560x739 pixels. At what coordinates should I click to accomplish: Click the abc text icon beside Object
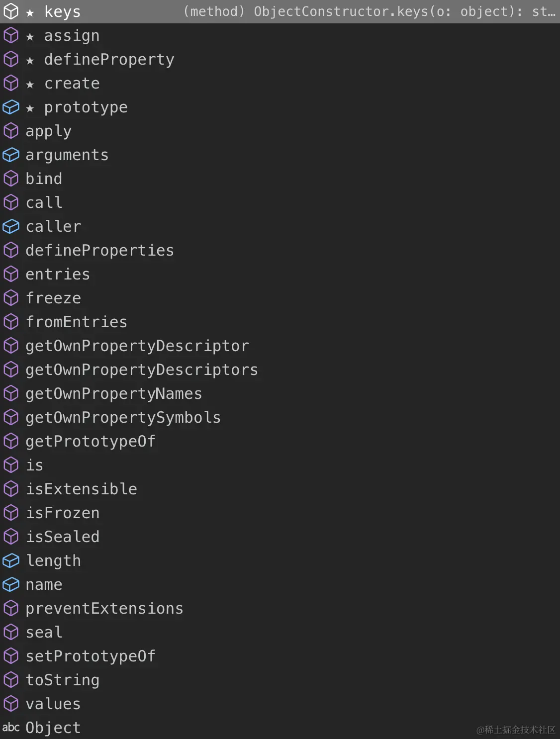(x=10, y=728)
